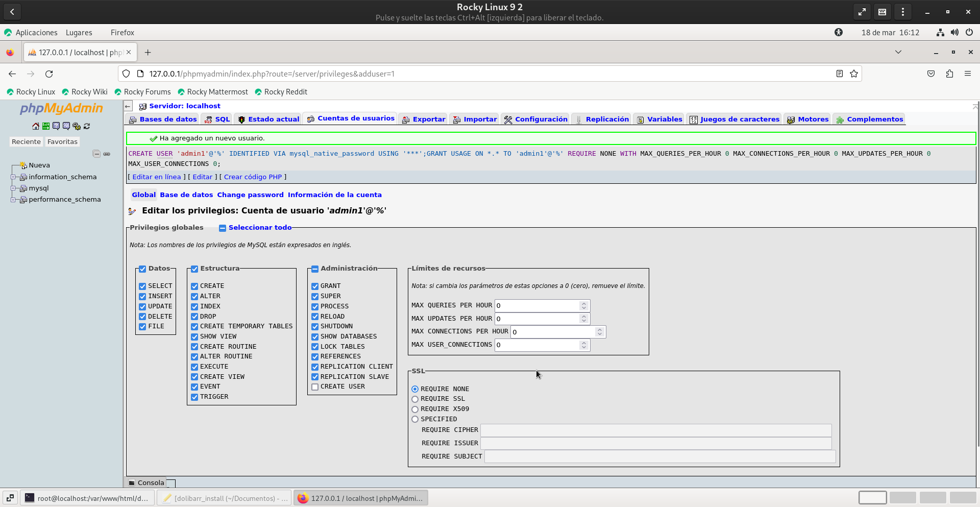Screen dimensions: 980x507
Task: Click the MAX QUERIES PER HOUR field
Action: click(x=537, y=306)
